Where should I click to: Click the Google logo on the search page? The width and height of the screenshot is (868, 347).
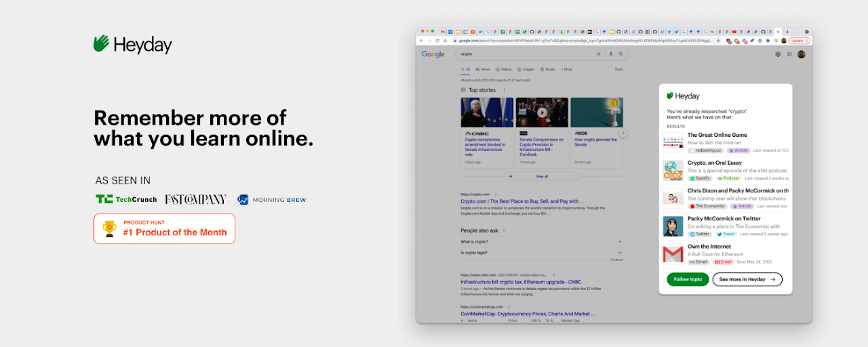click(x=433, y=54)
